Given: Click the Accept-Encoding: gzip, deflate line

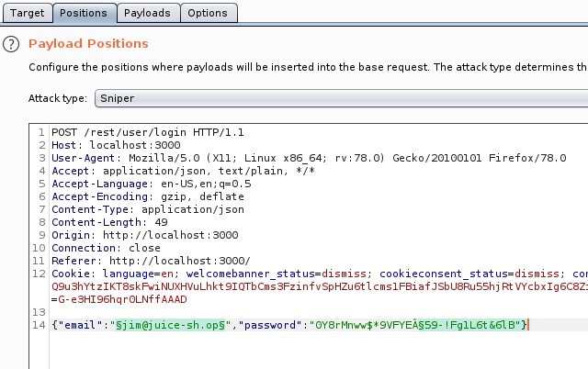Looking at the screenshot, I should (x=148, y=196).
